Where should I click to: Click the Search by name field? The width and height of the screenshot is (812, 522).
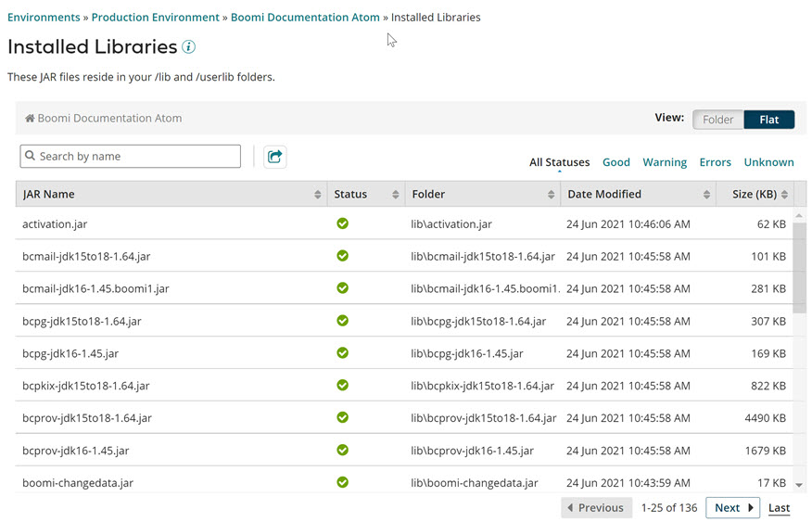[x=131, y=156]
